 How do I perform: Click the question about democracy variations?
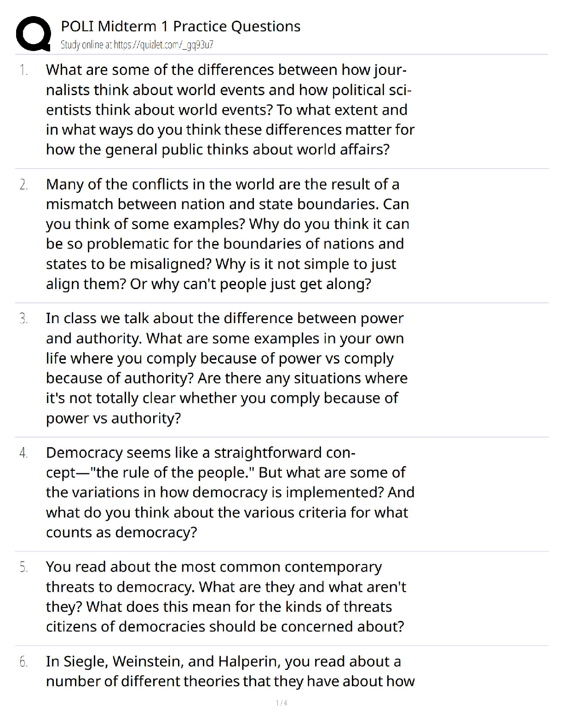(230, 492)
